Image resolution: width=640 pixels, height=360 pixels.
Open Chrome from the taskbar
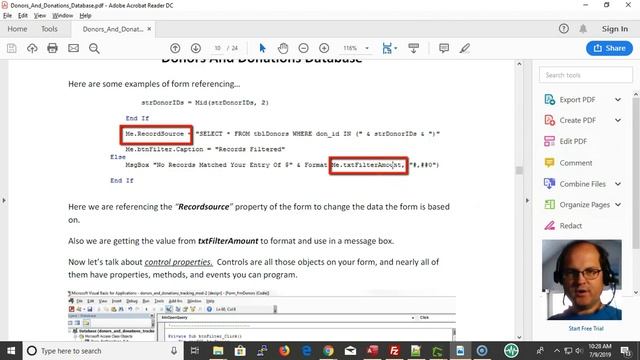pyautogui.click(x=328, y=351)
